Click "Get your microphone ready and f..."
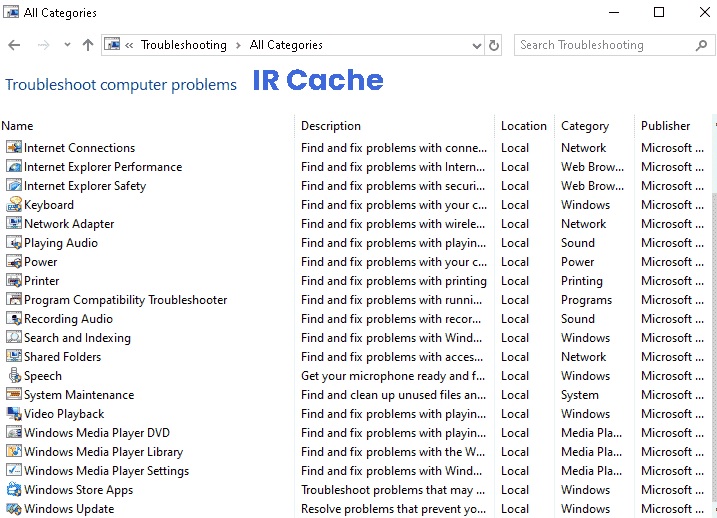 393,376
